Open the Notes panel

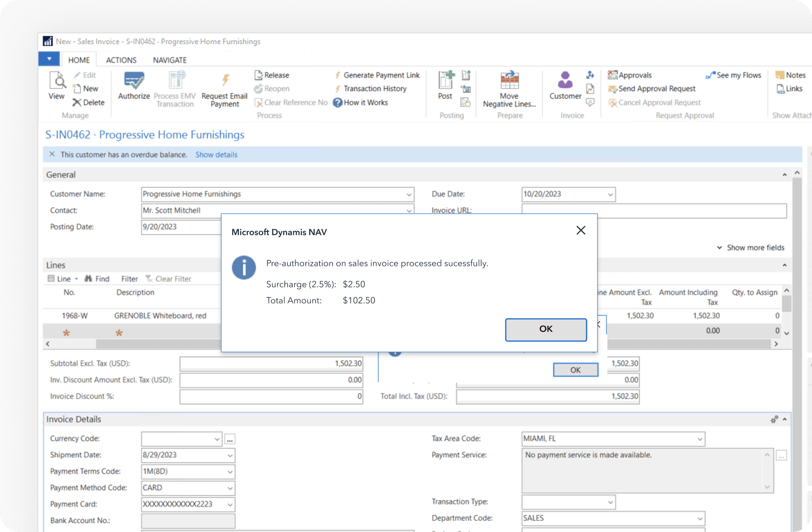pyautogui.click(x=790, y=75)
